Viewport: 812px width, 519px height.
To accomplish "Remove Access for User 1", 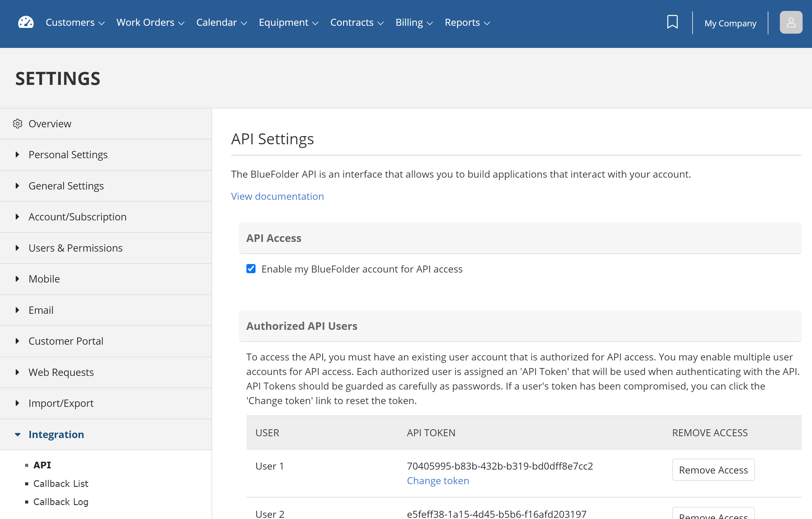I will pos(713,470).
